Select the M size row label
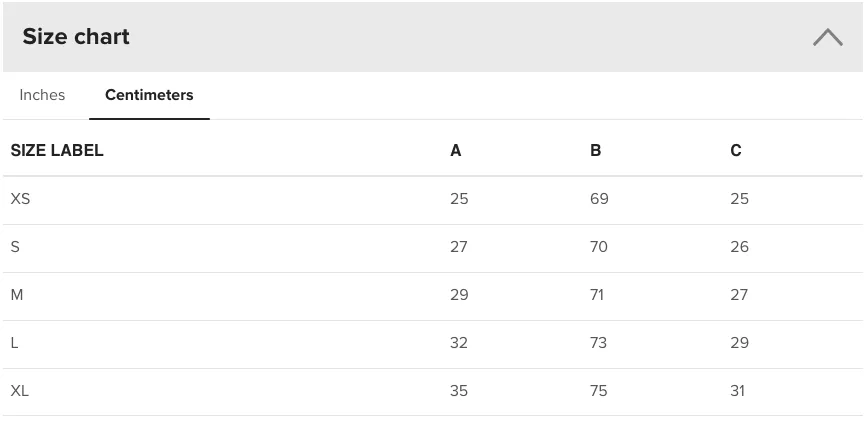The width and height of the screenshot is (864, 423). [x=17, y=295]
